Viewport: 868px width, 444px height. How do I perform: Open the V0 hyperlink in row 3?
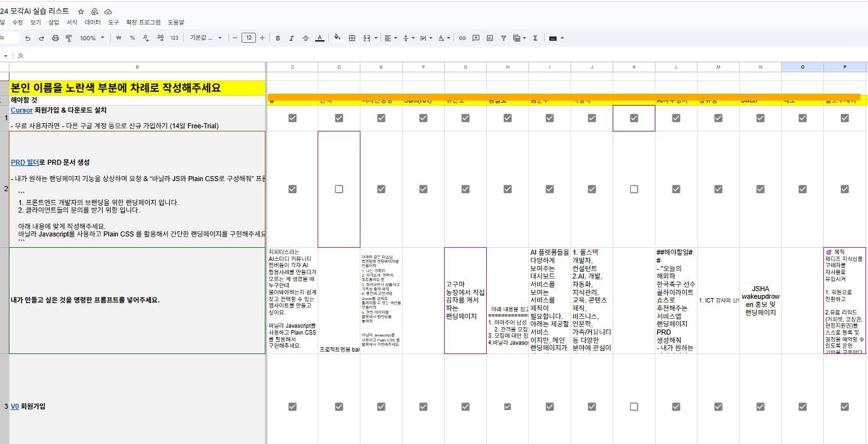pos(15,406)
